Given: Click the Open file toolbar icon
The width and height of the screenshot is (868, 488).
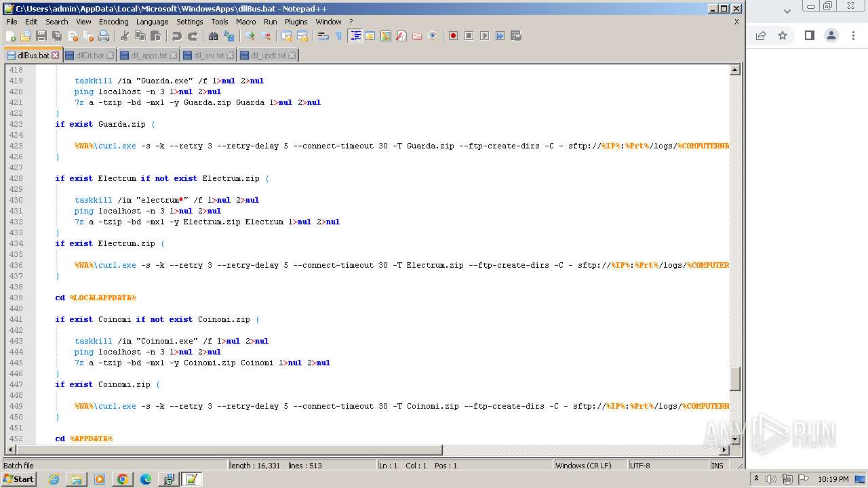Looking at the screenshot, I should click(26, 36).
